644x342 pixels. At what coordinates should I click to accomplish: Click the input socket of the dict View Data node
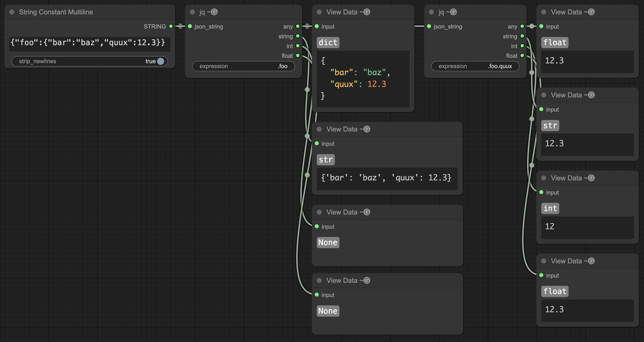click(x=317, y=26)
